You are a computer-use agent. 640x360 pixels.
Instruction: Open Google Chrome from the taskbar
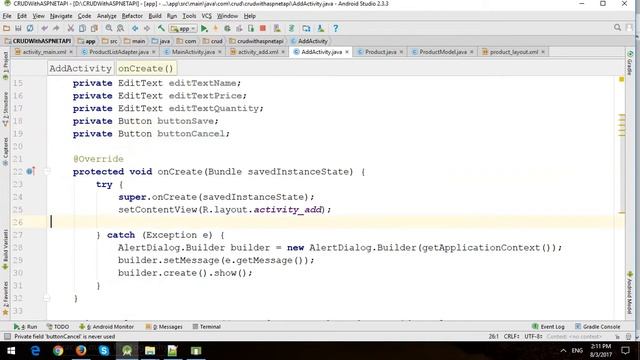pyautogui.click(x=58, y=351)
